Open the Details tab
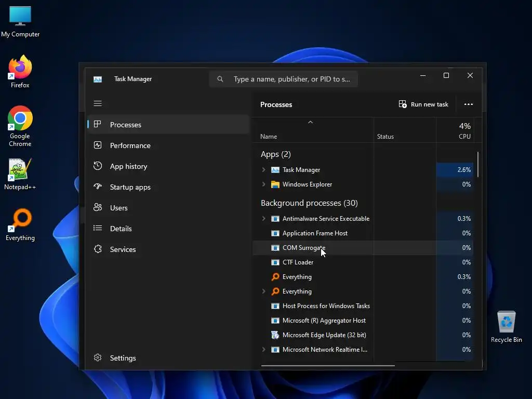 coord(169,229)
